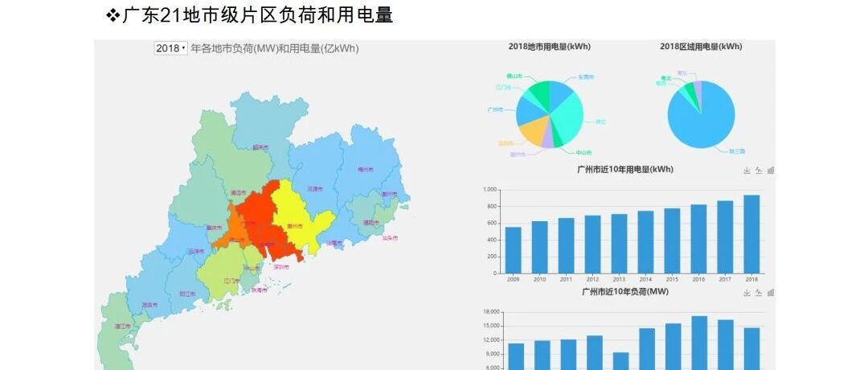Click the 深圳市 label on the map

pos(280,266)
